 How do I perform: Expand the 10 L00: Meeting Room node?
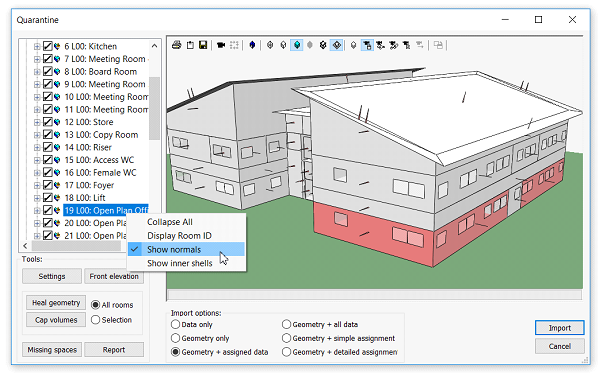[x=37, y=97]
